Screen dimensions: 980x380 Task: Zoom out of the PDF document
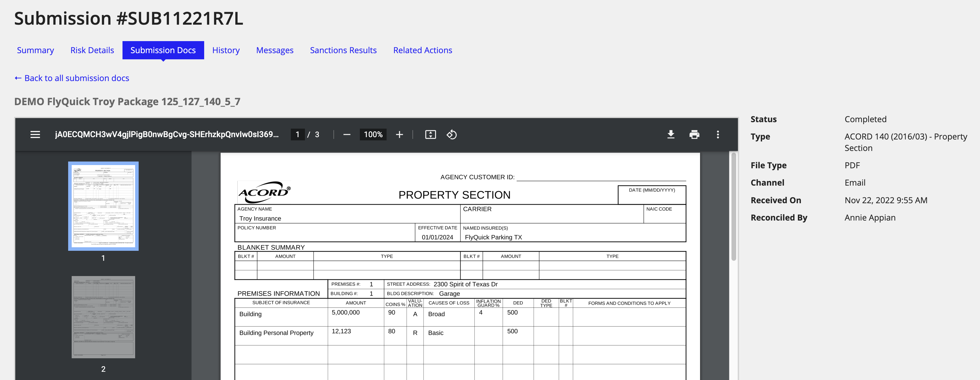coord(347,134)
